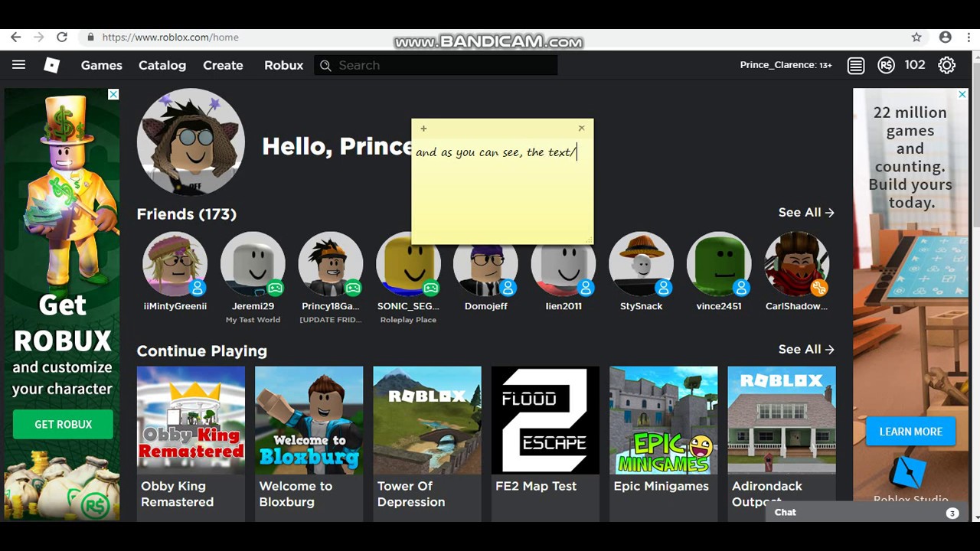Click the Friends (173) heading
Image resolution: width=980 pixels, height=551 pixels.
pos(187,214)
